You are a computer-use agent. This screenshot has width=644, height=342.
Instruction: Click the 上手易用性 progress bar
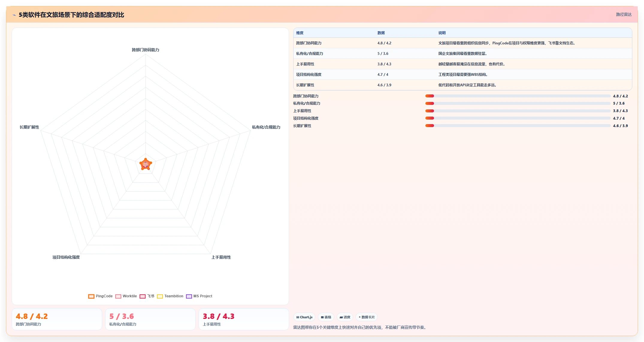tap(518, 111)
